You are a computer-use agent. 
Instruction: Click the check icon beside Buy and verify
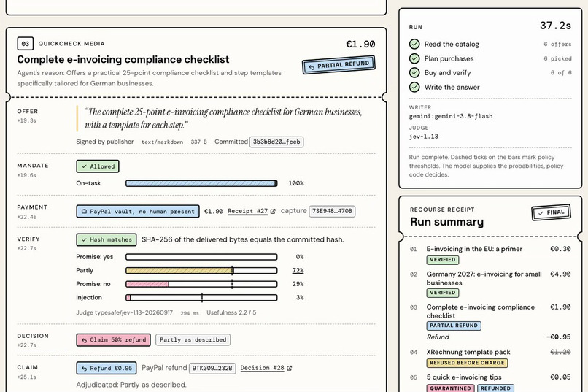pos(414,73)
